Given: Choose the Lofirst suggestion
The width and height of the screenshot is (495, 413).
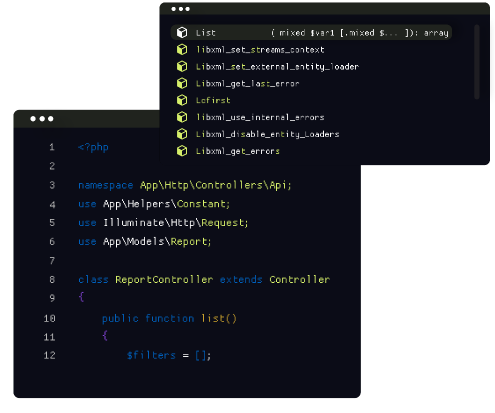Looking at the screenshot, I should click(x=213, y=100).
